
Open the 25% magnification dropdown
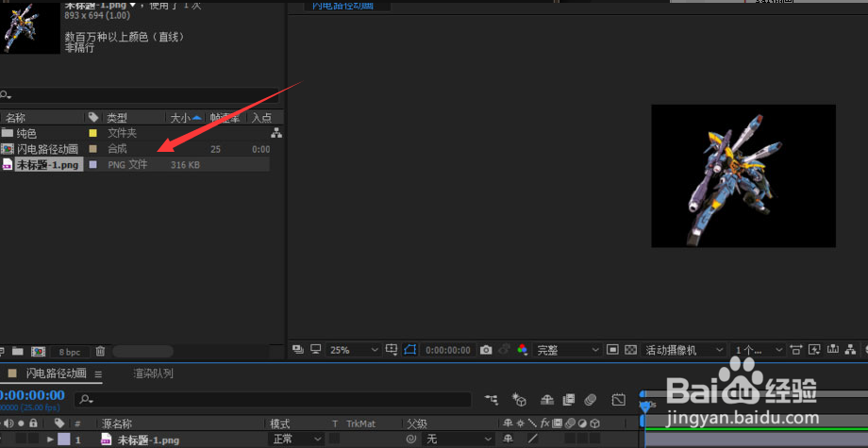click(353, 350)
